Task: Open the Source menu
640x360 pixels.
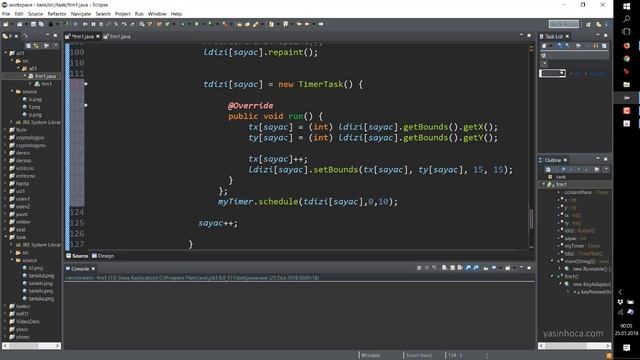Action: [x=35, y=13]
